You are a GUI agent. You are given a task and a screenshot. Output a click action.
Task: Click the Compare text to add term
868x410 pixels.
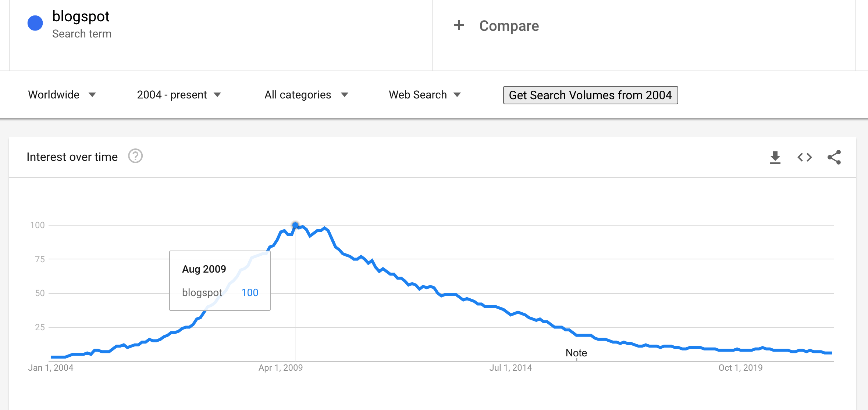point(509,26)
